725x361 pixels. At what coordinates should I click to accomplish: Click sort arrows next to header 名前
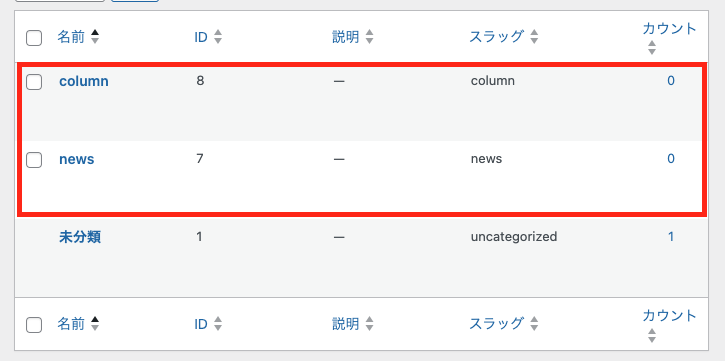95,37
